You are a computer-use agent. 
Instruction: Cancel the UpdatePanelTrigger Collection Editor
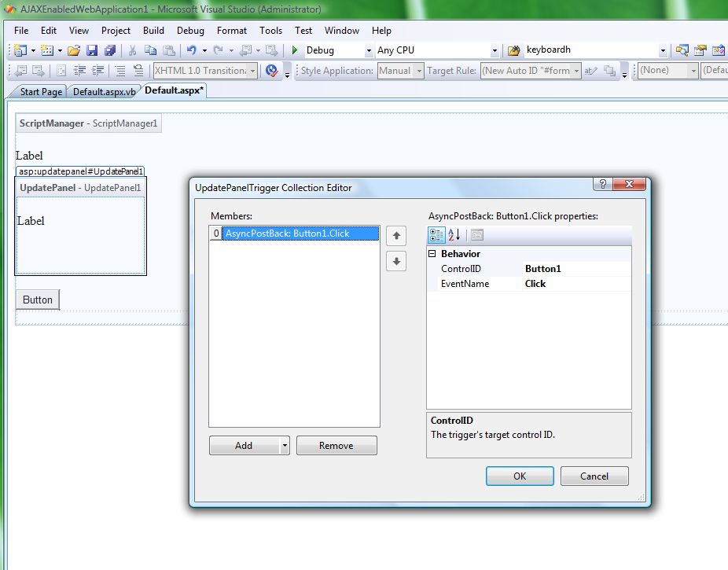tap(594, 476)
